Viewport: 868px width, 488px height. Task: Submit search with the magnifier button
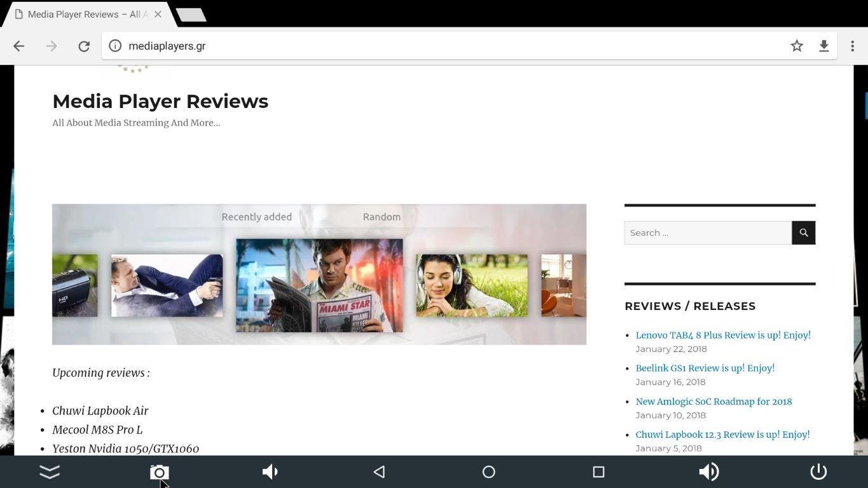[804, 233]
